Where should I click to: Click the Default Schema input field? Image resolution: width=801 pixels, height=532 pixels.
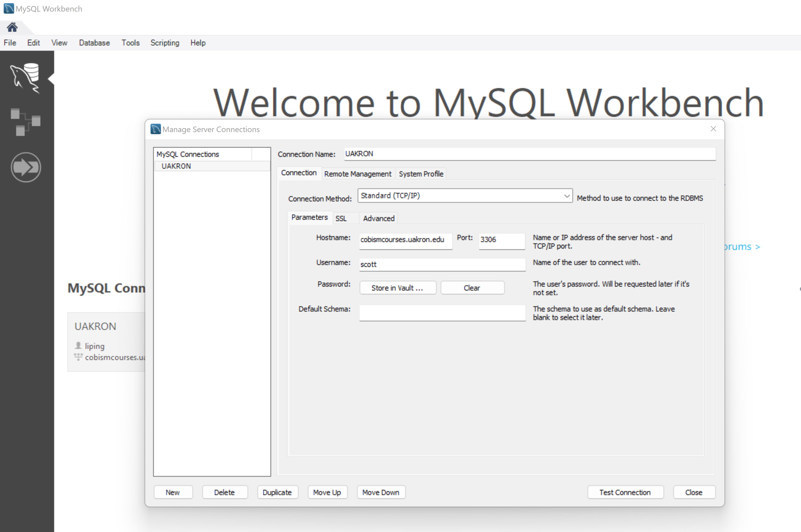pyautogui.click(x=443, y=312)
